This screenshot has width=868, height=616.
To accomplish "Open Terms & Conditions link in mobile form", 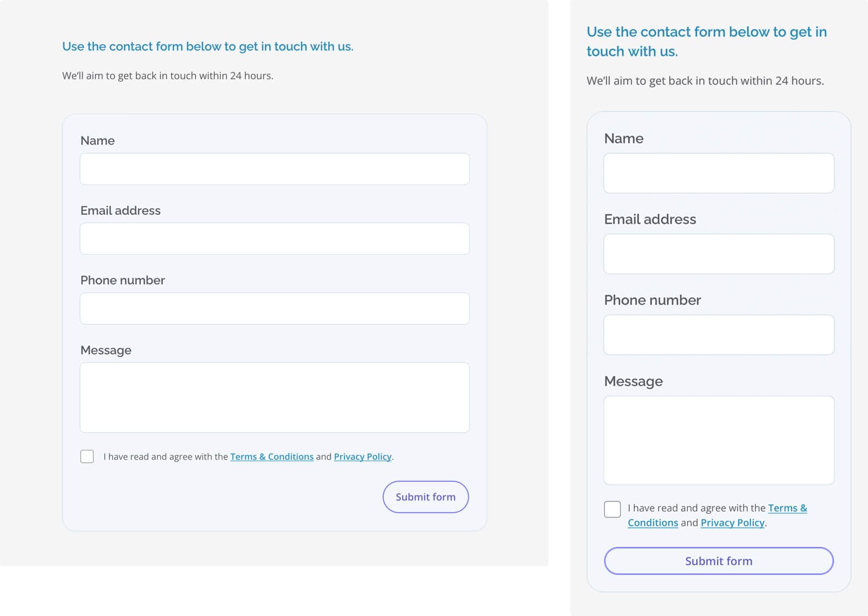I will (788, 508).
